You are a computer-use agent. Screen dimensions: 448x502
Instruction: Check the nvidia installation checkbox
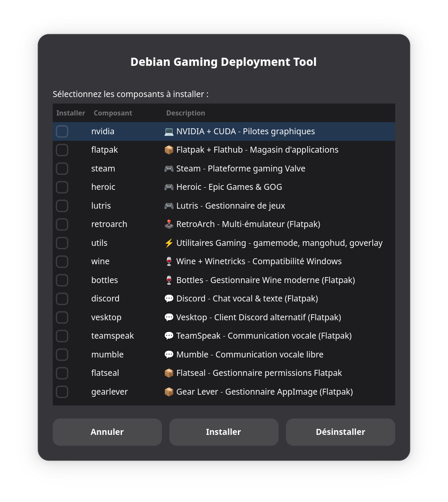pos(62,131)
